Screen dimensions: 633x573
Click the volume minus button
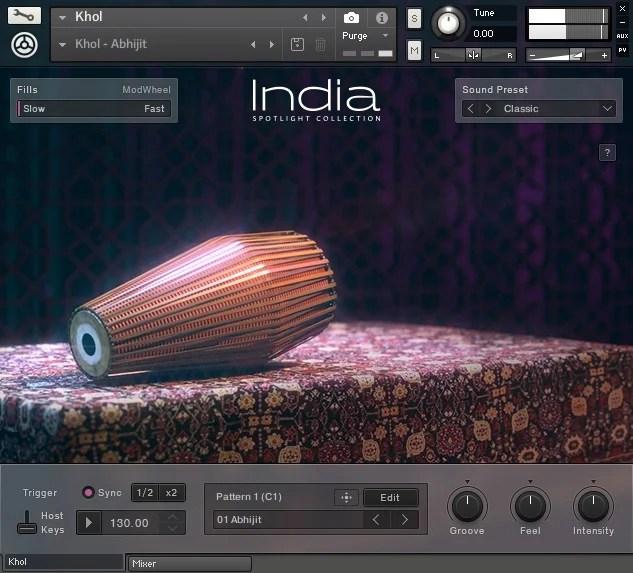pos(532,55)
